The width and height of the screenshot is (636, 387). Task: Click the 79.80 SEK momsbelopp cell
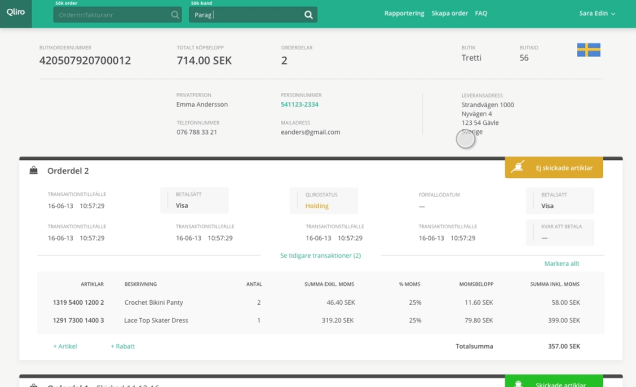479,320
